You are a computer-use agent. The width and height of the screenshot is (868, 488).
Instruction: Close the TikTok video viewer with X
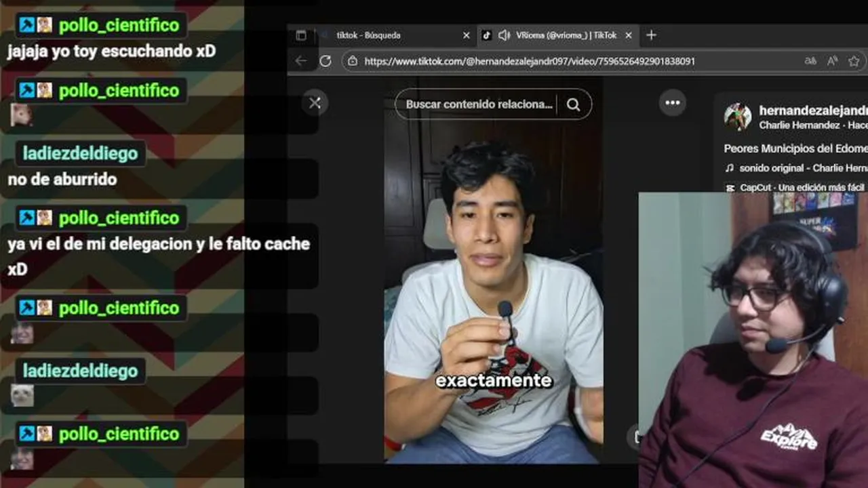(315, 103)
